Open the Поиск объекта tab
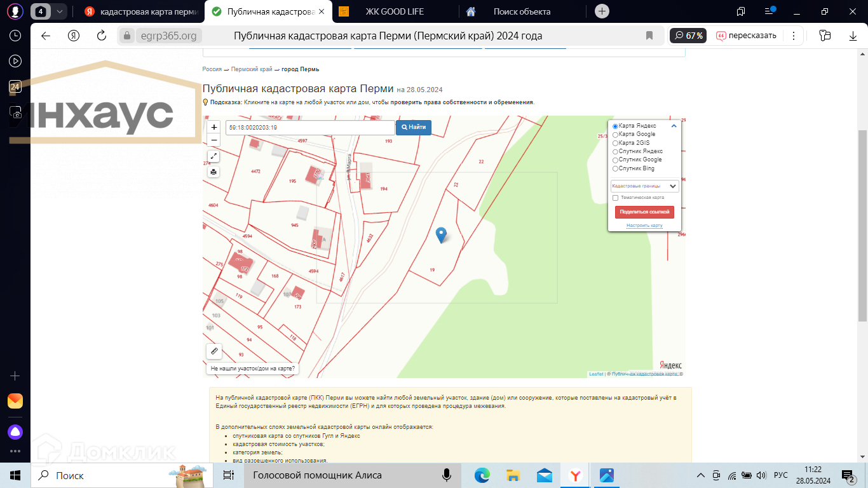The height and width of the screenshot is (488, 868). click(521, 11)
